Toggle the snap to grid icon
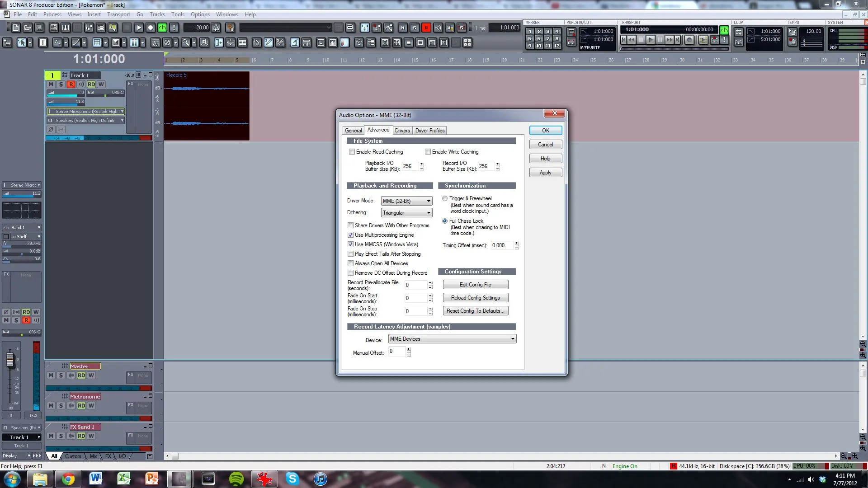The height and width of the screenshot is (488, 868). (97, 42)
